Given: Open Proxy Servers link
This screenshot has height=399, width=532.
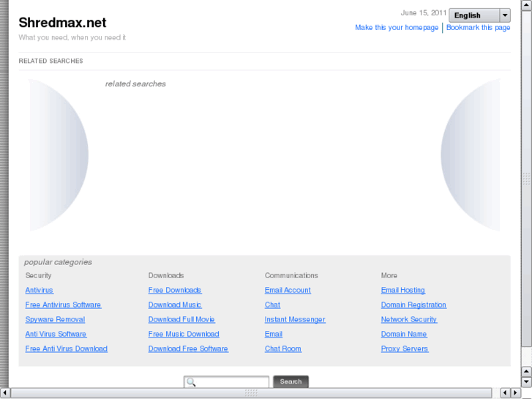Looking at the screenshot, I should pos(405,348).
